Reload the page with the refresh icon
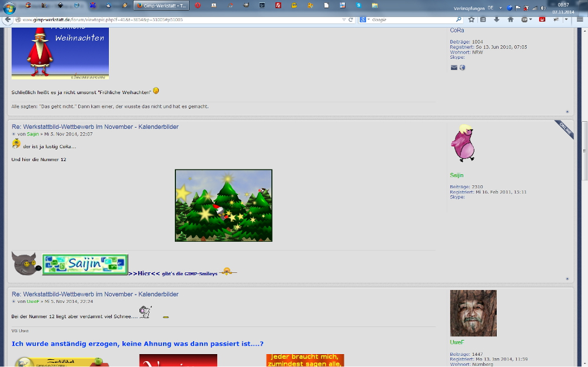588x367 pixels. pos(351,19)
